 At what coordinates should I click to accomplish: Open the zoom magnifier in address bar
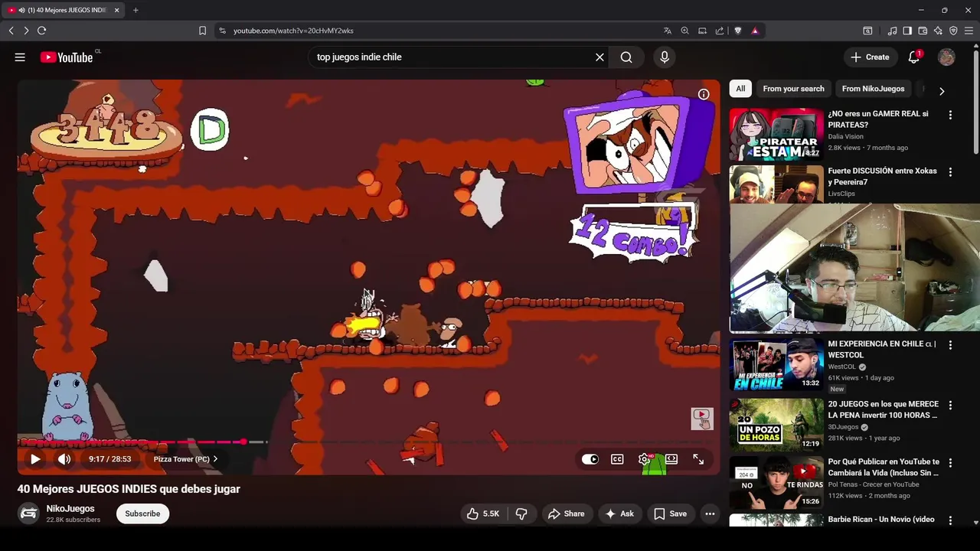[x=685, y=31]
